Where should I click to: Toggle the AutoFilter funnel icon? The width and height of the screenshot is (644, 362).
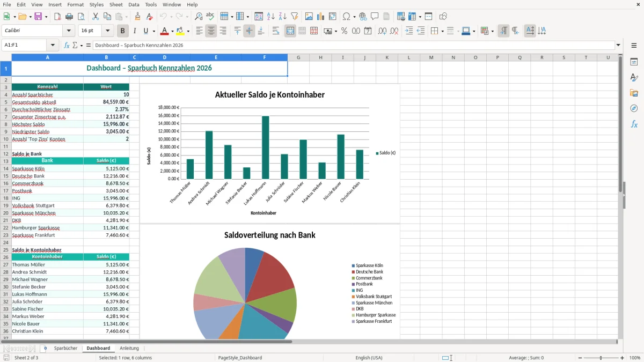295,17
